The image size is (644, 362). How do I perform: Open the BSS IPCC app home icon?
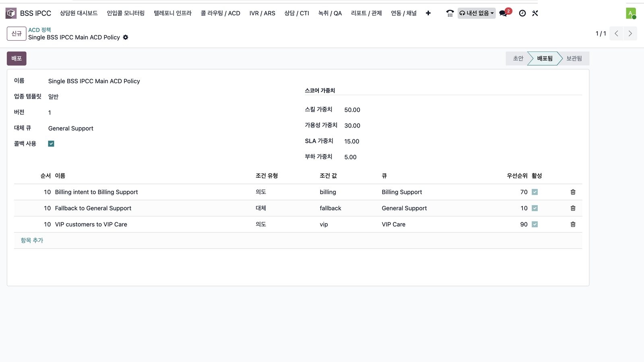11,13
